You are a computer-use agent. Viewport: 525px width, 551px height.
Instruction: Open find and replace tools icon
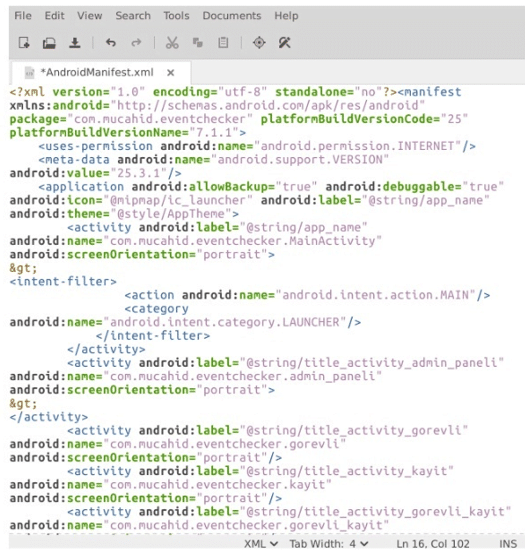(284, 43)
